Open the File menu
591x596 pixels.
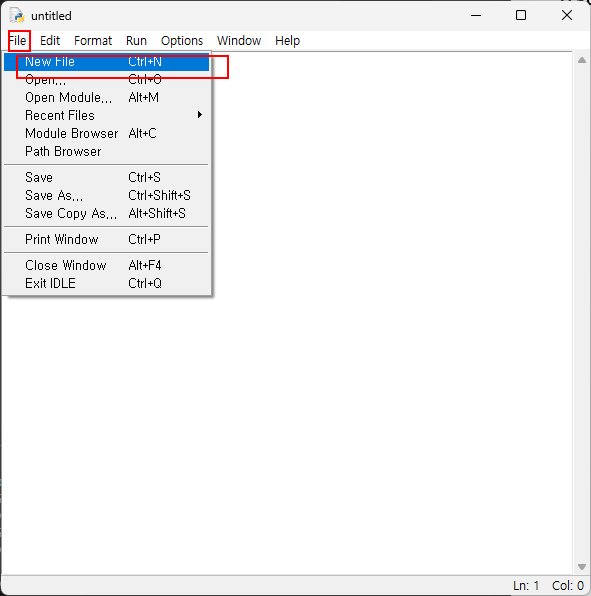[x=17, y=41]
